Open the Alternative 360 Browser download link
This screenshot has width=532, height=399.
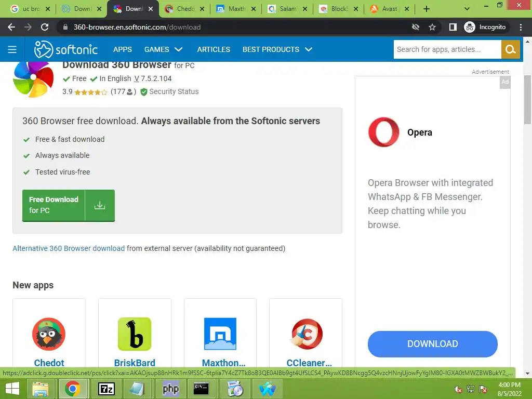(x=69, y=248)
